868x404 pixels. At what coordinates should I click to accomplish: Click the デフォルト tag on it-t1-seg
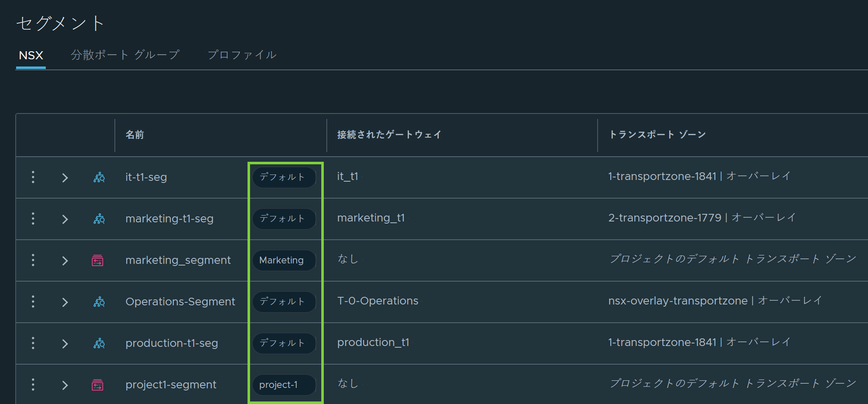pos(284,177)
